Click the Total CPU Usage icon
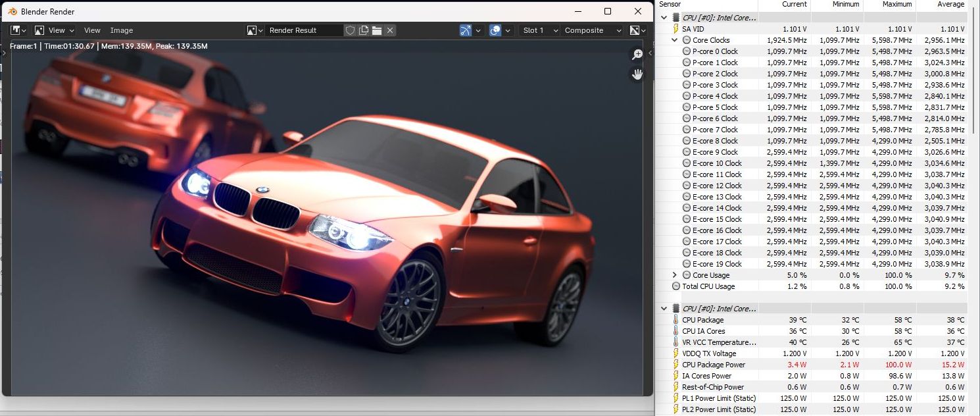Image resolution: width=980 pixels, height=416 pixels. (x=675, y=286)
